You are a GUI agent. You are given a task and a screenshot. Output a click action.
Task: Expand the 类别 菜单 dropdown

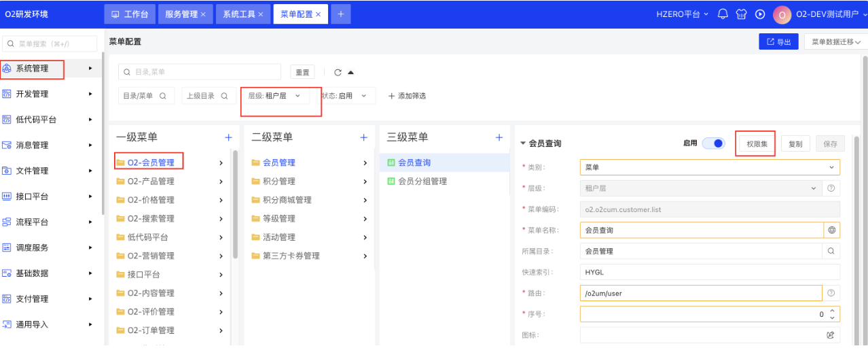click(x=709, y=167)
